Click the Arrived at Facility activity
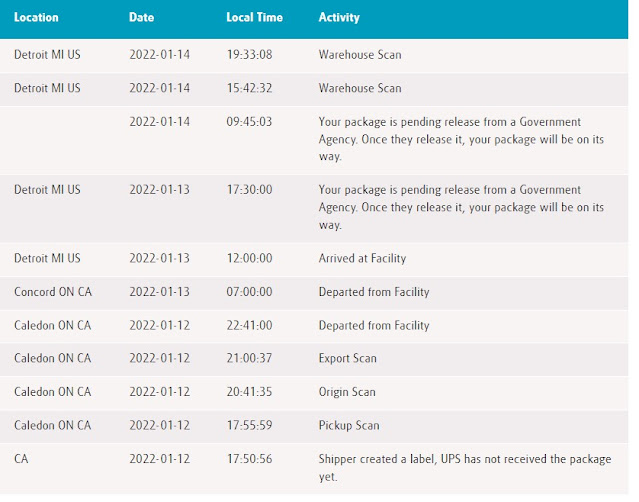The height and width of the screenshot is (502, 639). pos(362,258)
